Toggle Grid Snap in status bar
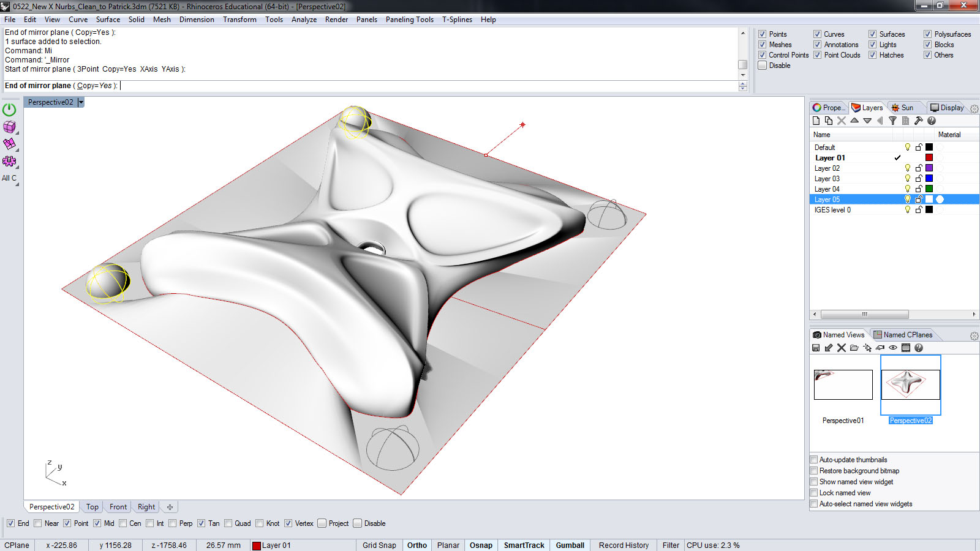Viewport: 980px width, 551px height. click(379, 545)
